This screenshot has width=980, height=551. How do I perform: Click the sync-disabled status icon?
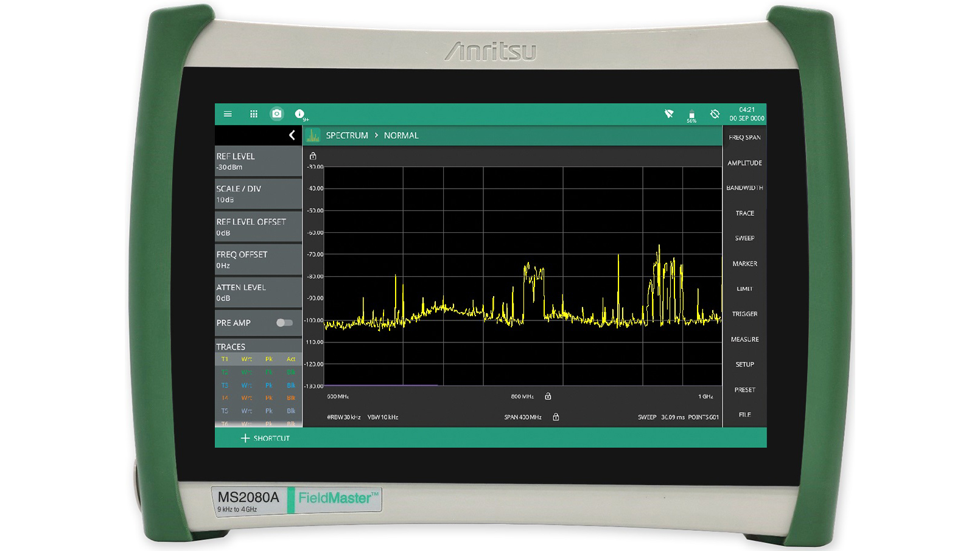pyautogui.click(x=715, y=114)
